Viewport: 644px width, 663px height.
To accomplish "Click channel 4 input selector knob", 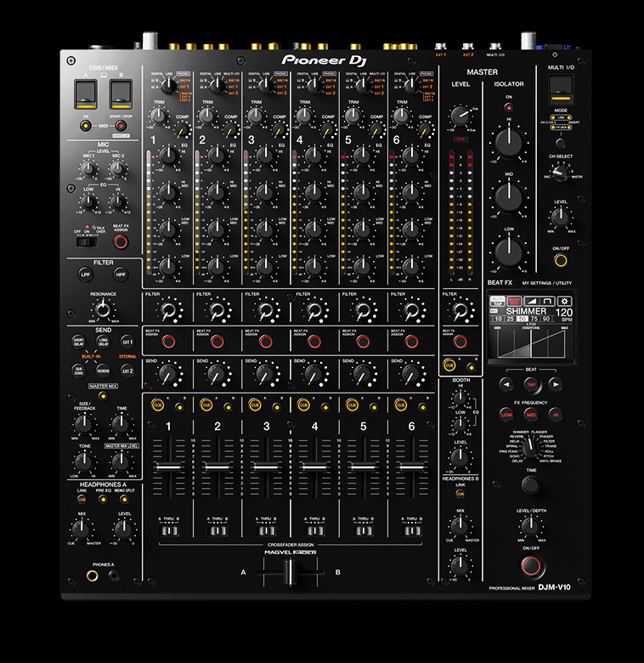I will [314, 85].
